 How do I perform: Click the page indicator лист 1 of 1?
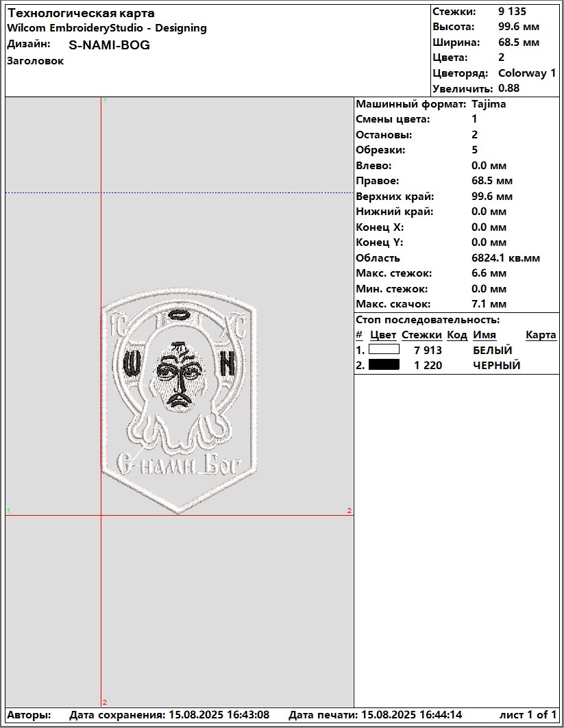(x=528, y=714)
